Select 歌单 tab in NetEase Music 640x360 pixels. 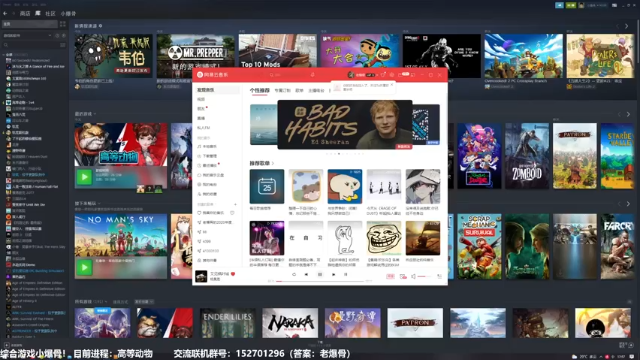coord(299,91)
